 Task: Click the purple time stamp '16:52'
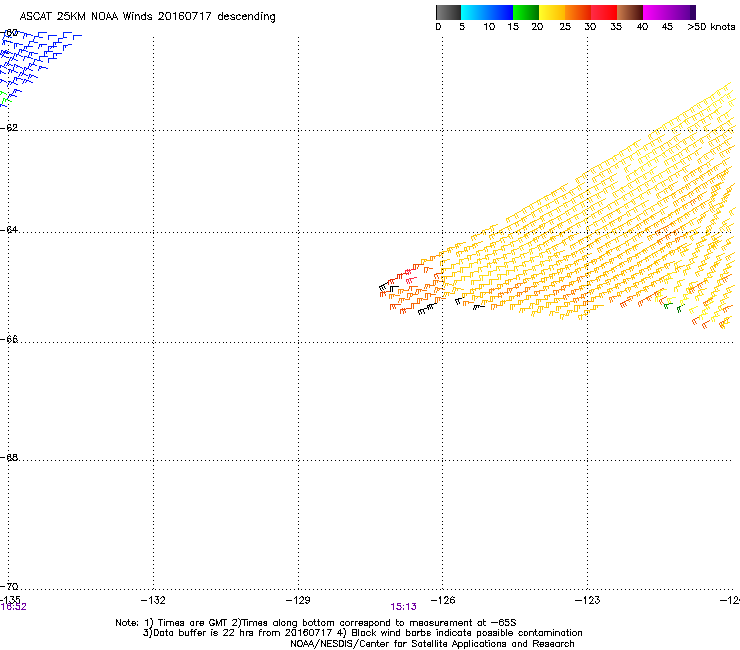click(x=13, y=607)
